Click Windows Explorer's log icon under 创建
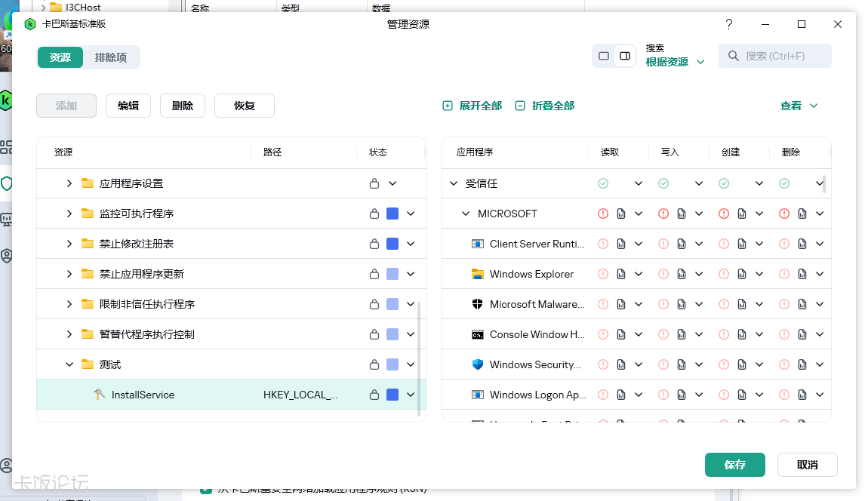868x501 pixels. click(742, 274)
